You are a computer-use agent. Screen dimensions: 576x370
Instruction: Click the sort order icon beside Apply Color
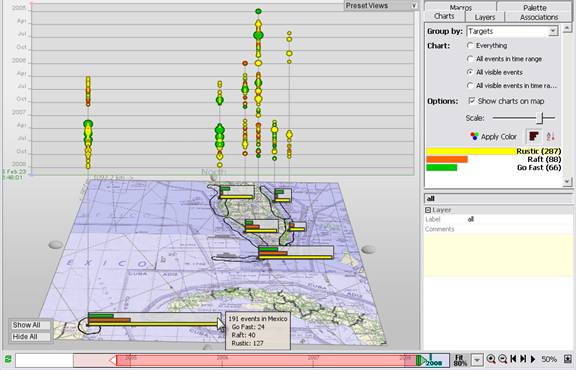point(550,137)
